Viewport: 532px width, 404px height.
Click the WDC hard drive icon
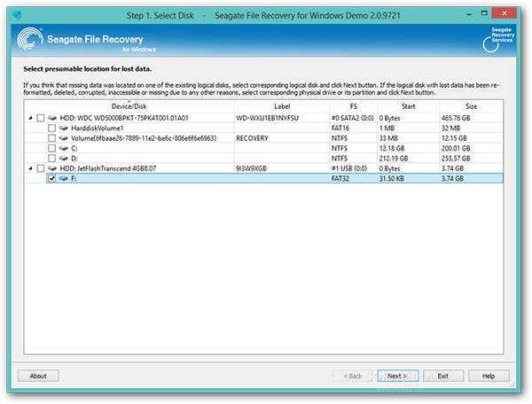coord(52,118)
